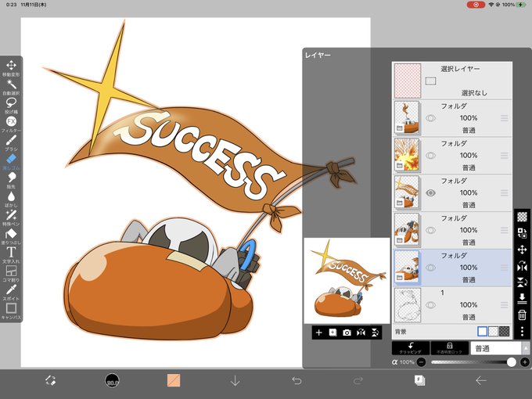Select the 投げ縄 lasso tool
Viewport: 532px width, 399px height.
coord(11,105)
